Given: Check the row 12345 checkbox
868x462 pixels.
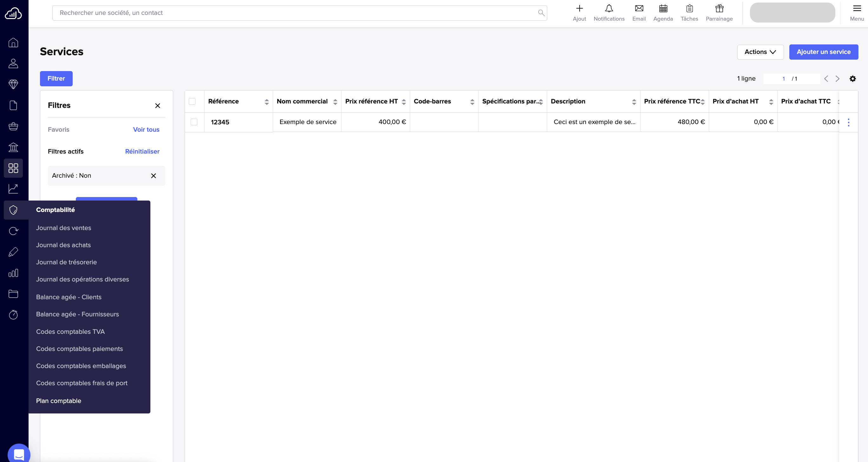Looking at the screenshot, I should [x=194, y=122].
